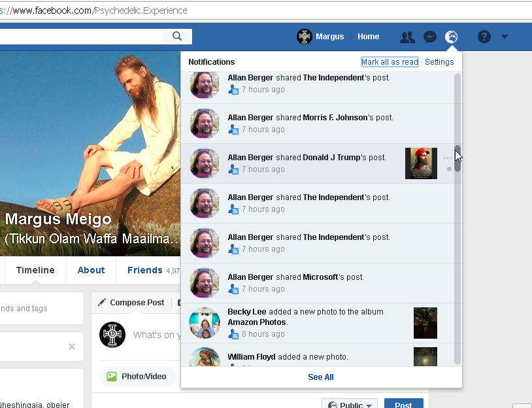Open the Help question mark icon
Screen dimensions: 532x408
[x=484, y=37]
